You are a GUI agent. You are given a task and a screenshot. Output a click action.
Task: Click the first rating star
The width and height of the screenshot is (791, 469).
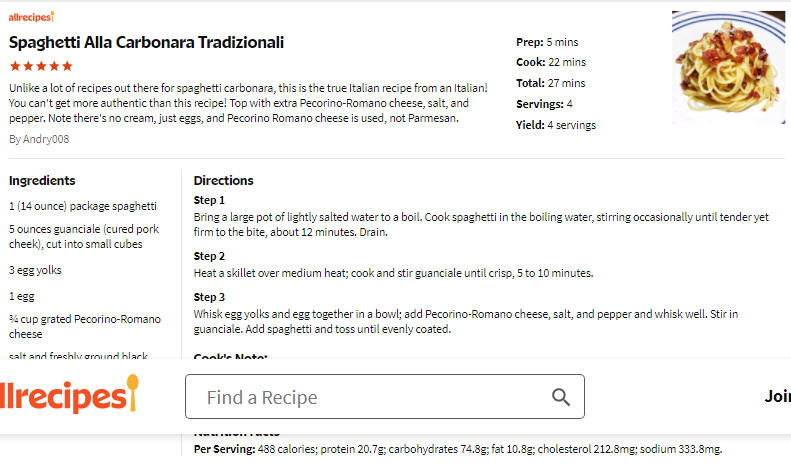click(15, 66)
